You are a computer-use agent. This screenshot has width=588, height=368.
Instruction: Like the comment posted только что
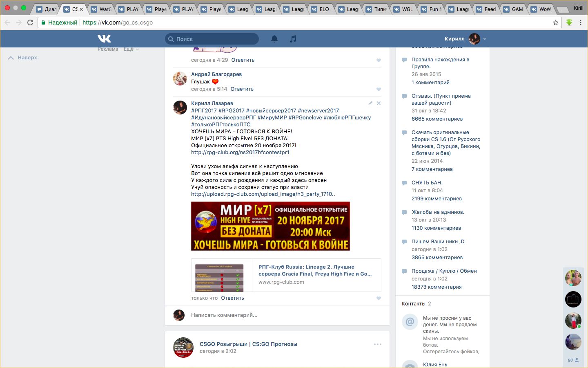pos(379,298)
